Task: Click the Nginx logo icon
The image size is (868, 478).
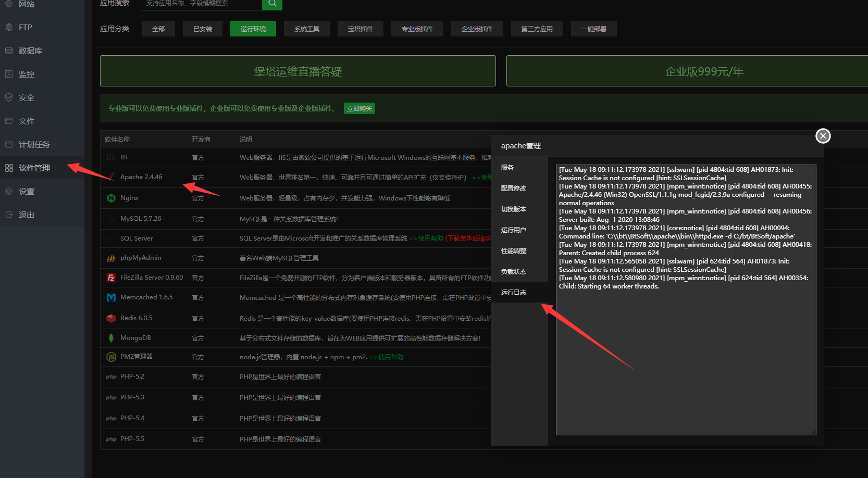Action: click(x=111, y=198)
